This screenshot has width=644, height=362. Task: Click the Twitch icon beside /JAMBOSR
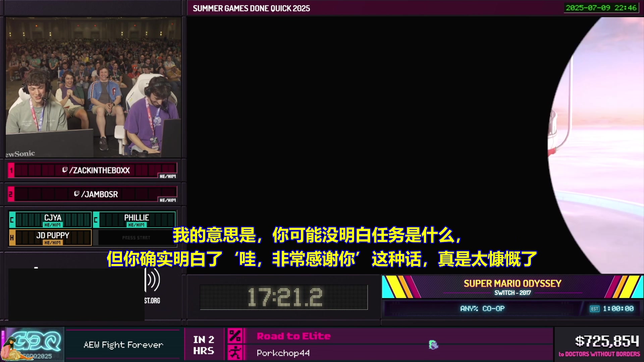[77, 194]
